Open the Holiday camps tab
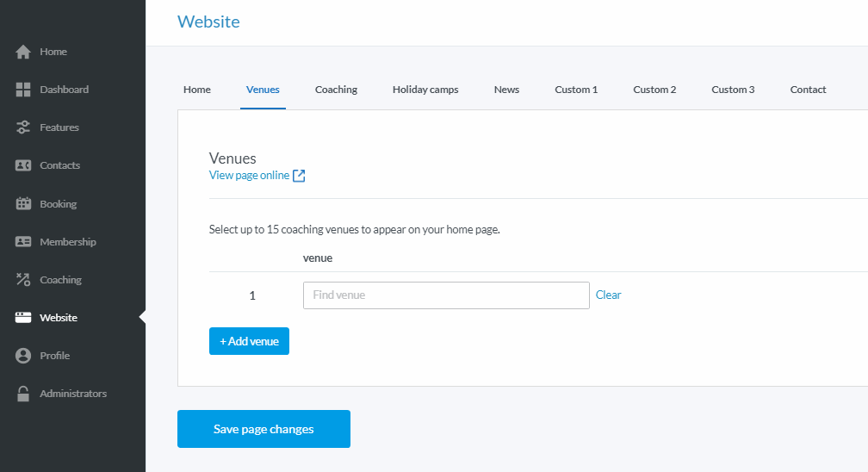Viewport: 868px width, 472px height. 425,90
